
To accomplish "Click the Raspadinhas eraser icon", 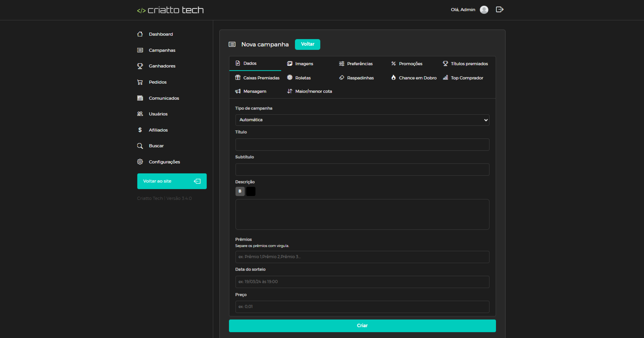I will [x=342, y=78].
